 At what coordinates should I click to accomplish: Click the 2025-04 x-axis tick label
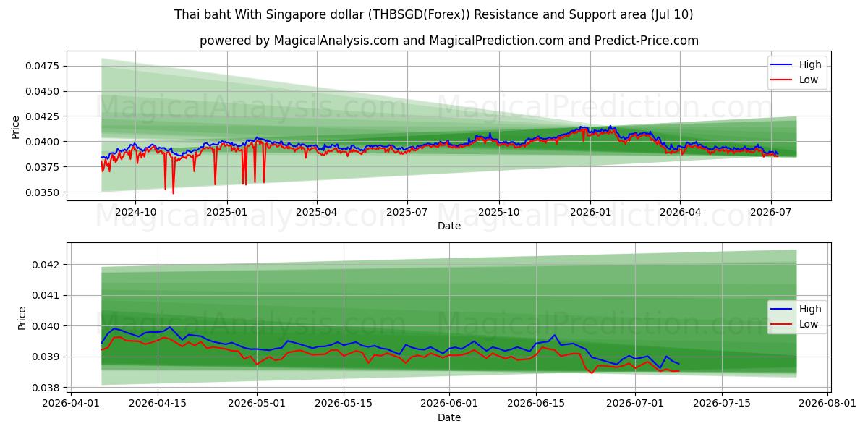[x=317, y=212]
